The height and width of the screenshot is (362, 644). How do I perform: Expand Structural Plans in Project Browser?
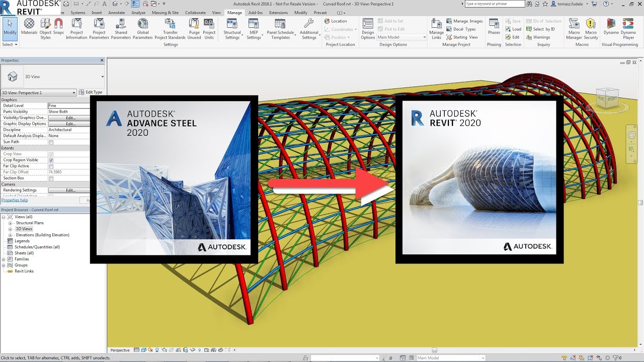point(10,223)
